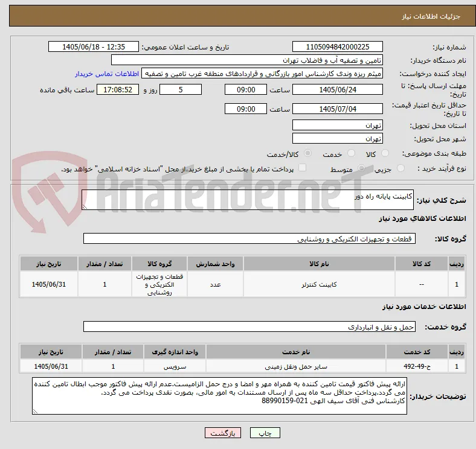Click the resize handle of buyer notes textarea
Screen dimensions: 476x449
coord(35,412)
